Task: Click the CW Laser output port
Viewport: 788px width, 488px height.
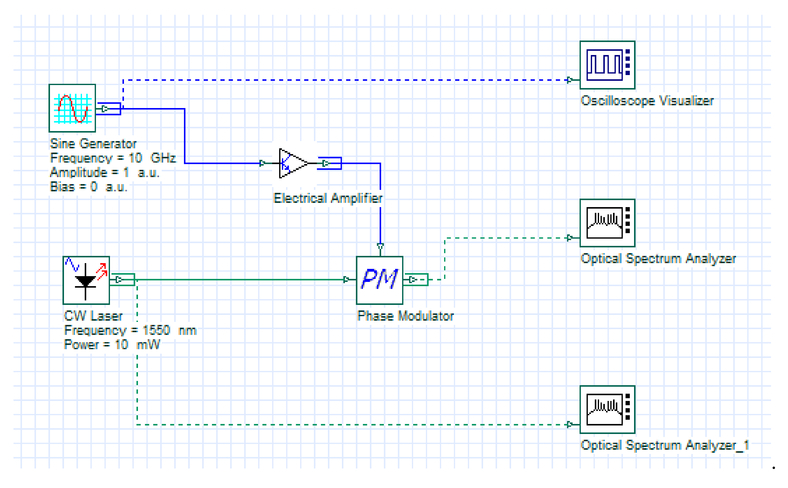Action: coord(119,279)
